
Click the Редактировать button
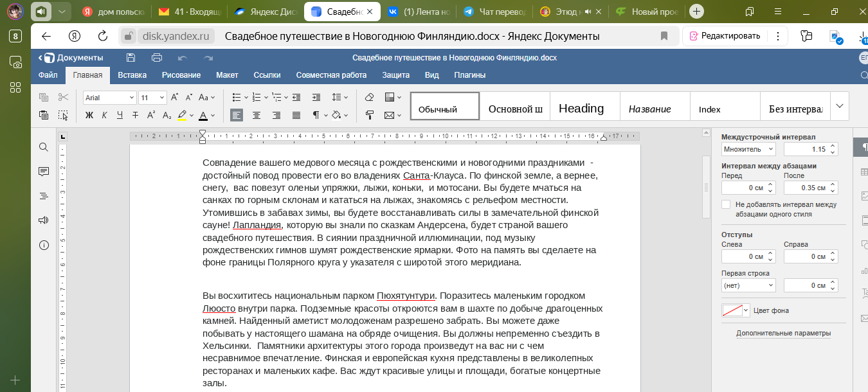[725, 36]
